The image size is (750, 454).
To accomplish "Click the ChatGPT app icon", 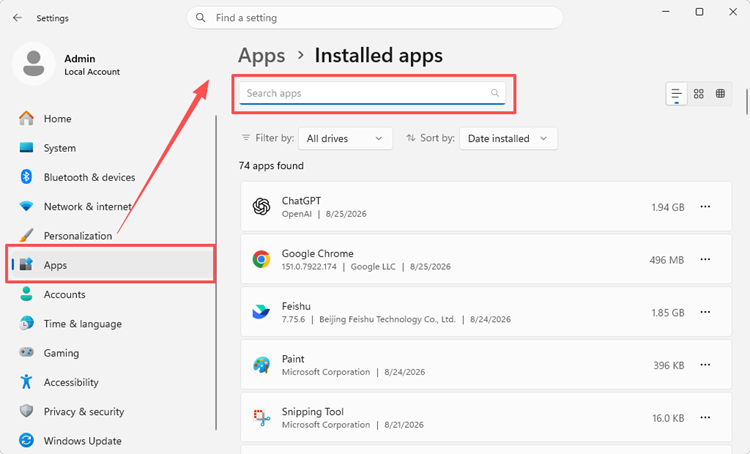I will (x=261, y=207).
